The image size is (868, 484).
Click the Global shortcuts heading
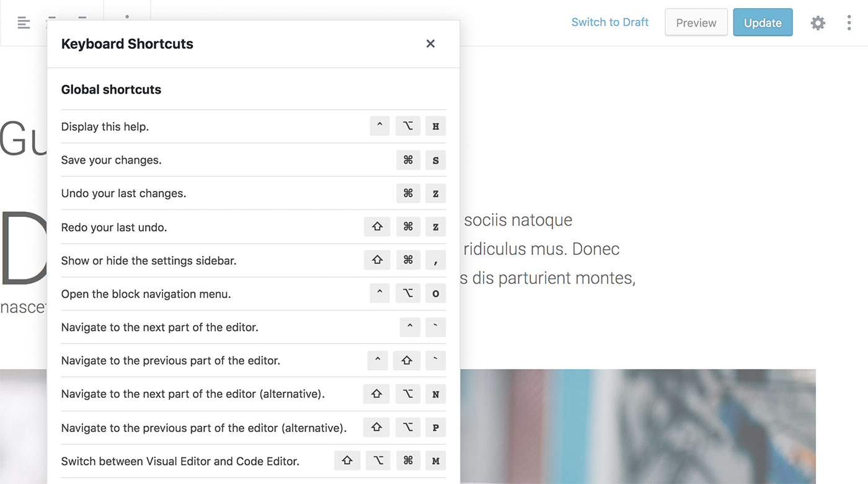pos(111,89)
